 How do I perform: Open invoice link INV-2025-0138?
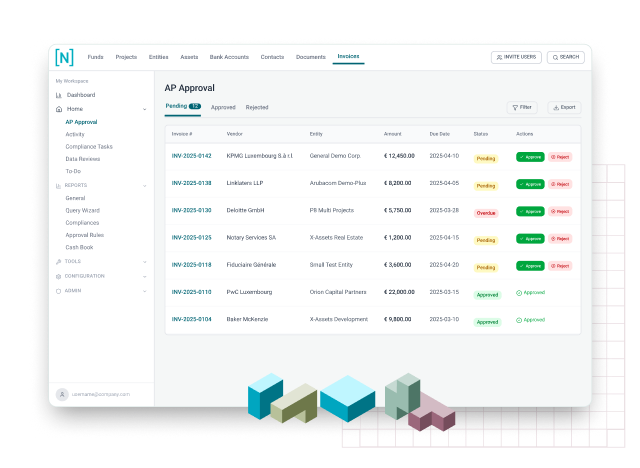(x=191, y=183)
